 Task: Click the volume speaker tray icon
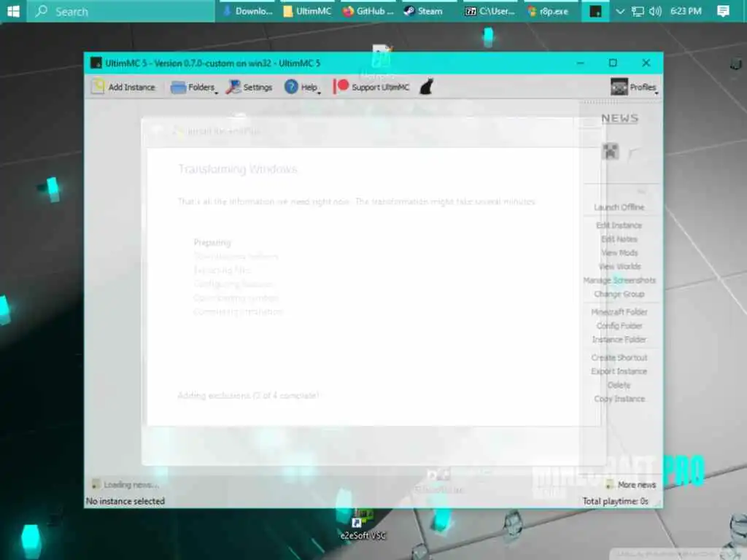(655, 11)
